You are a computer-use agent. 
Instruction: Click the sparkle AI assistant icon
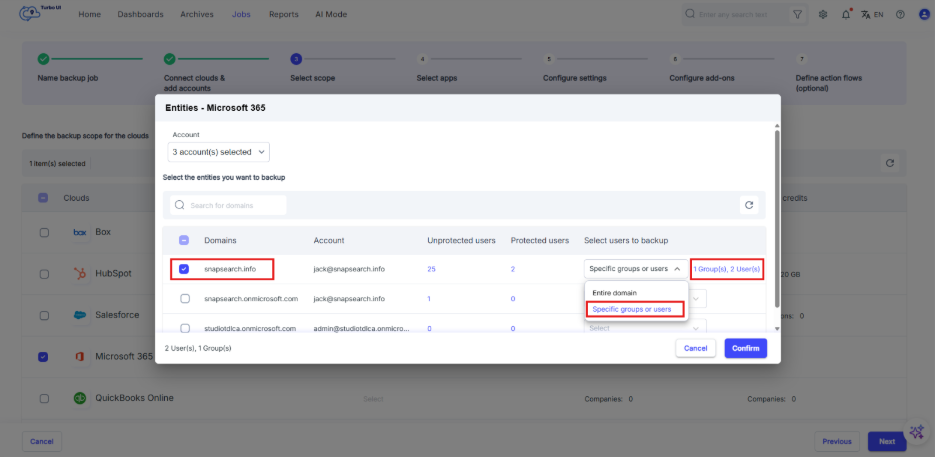(916, 433)
